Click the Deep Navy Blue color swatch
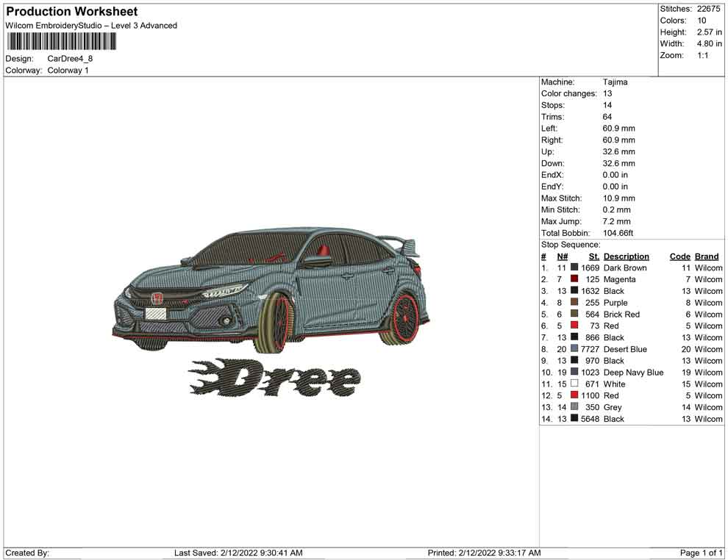 [x=574, y=372]
